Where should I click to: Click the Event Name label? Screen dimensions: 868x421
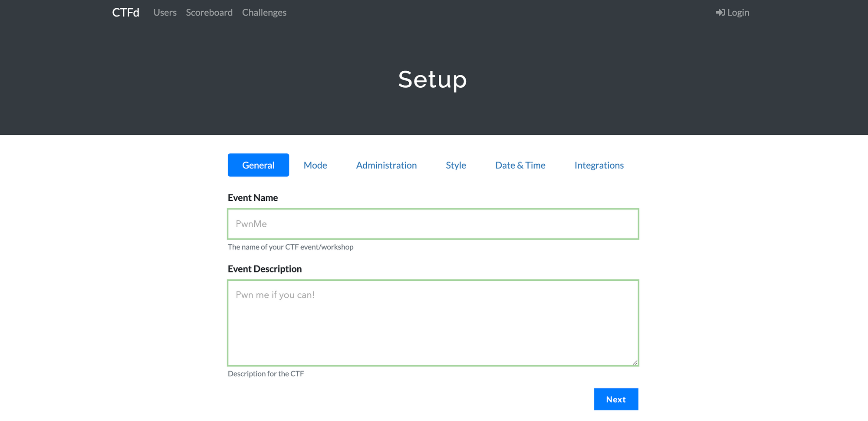point(253,197)
